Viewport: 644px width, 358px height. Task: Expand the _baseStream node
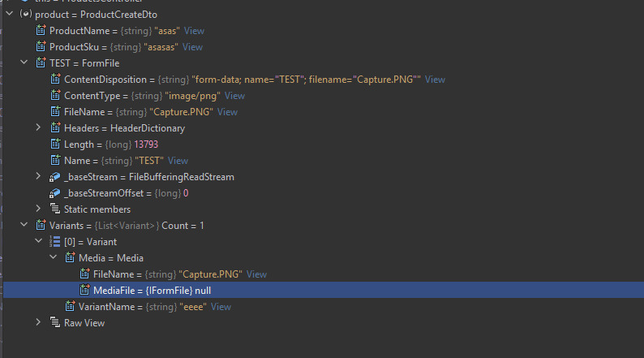38,176
